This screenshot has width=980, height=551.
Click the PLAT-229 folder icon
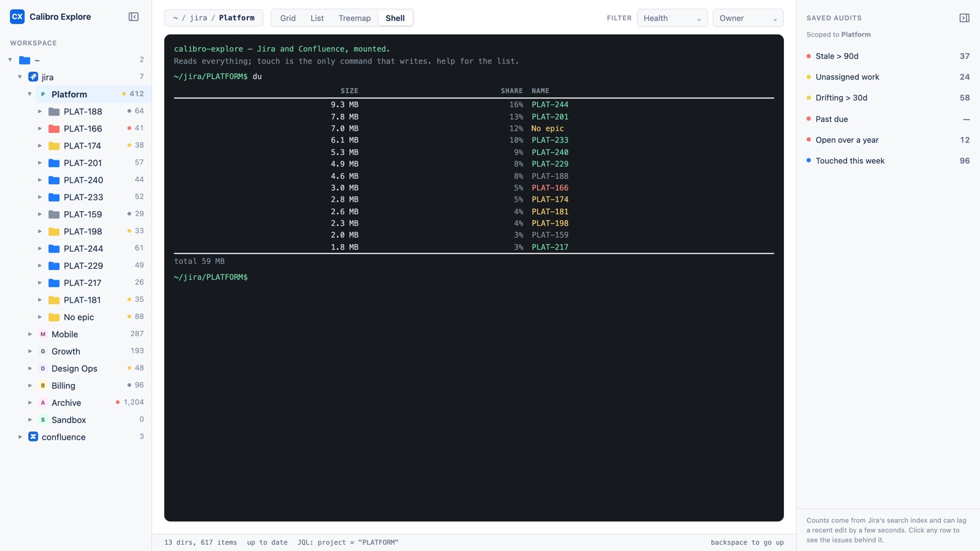tap(54, 266)
